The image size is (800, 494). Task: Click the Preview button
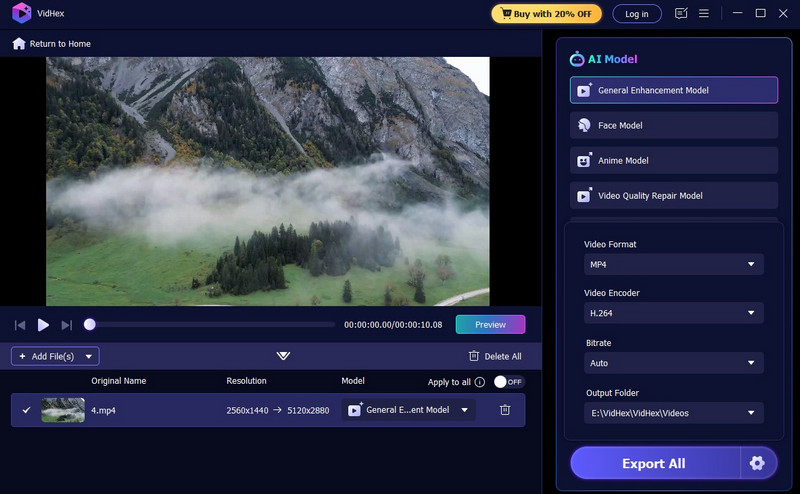pos(490,325)
